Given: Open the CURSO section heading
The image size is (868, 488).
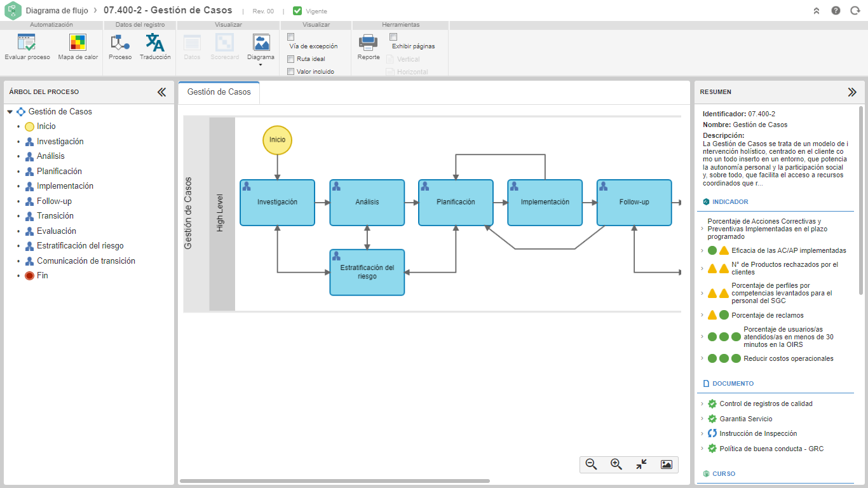Looking at the screenshot, I should point(724,474).
